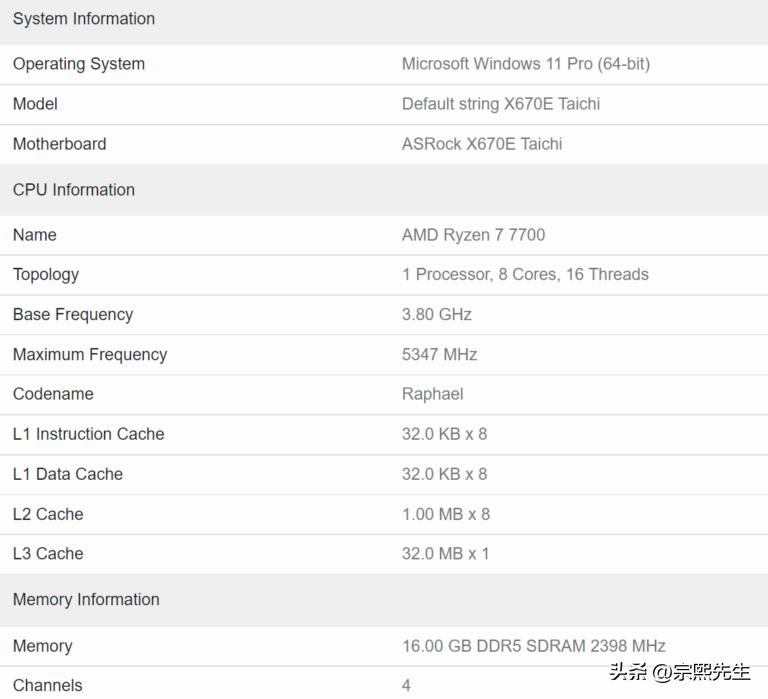Click the 'L1 Data Cache' label

click(x=68, y=475)
